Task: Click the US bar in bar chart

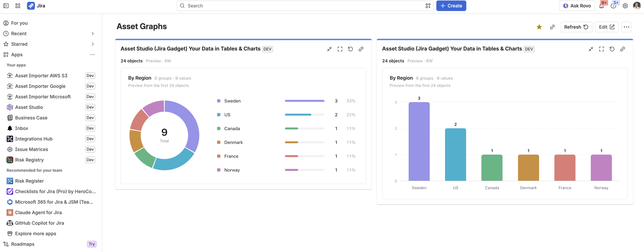Action: (455, 155)
